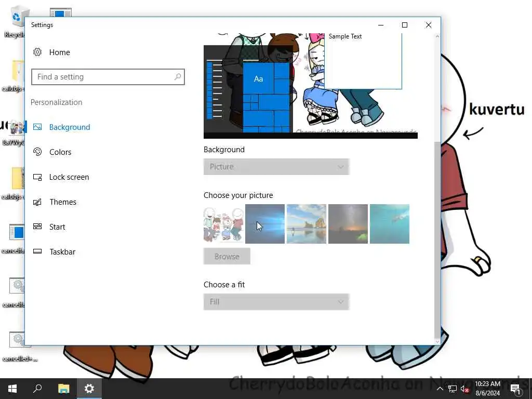Click the Background picture icon in sidebar
The image size is (532, 399).
[37, 127]
